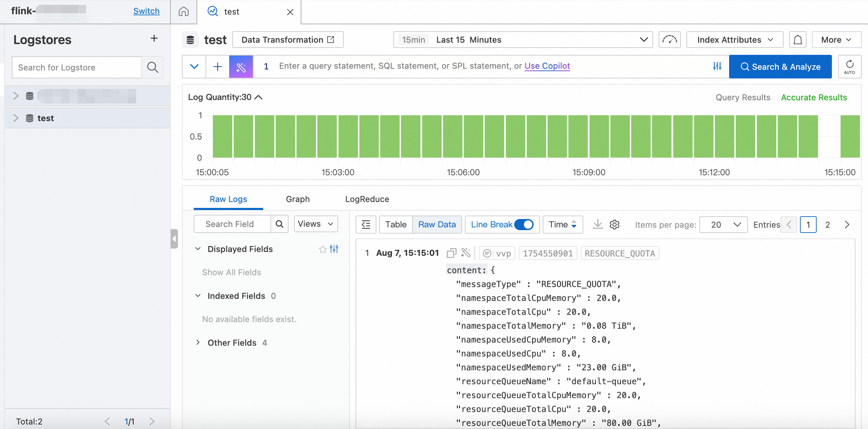The width and height of the screenshot is (868, 429).
Task: Click the Use Copilot link
Action: click(x=547, y=66)
